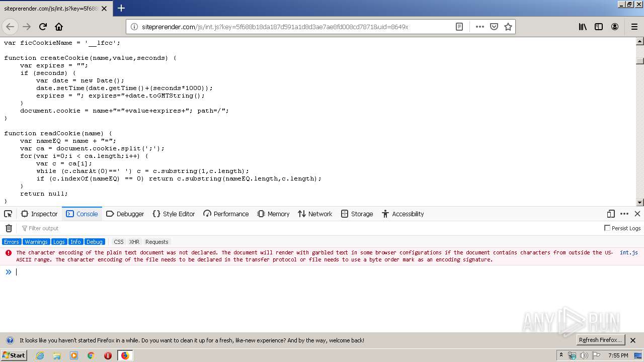Viewport: 644px width, 362px height.
Task: Dismiss the Firefox refresh notification bar
Action: [633, 340]
